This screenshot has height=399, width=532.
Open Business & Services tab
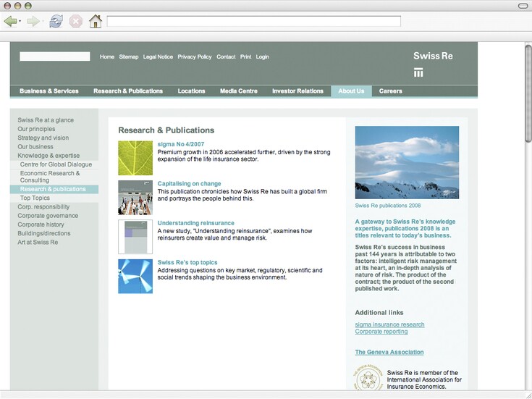(x=49, y=91)
